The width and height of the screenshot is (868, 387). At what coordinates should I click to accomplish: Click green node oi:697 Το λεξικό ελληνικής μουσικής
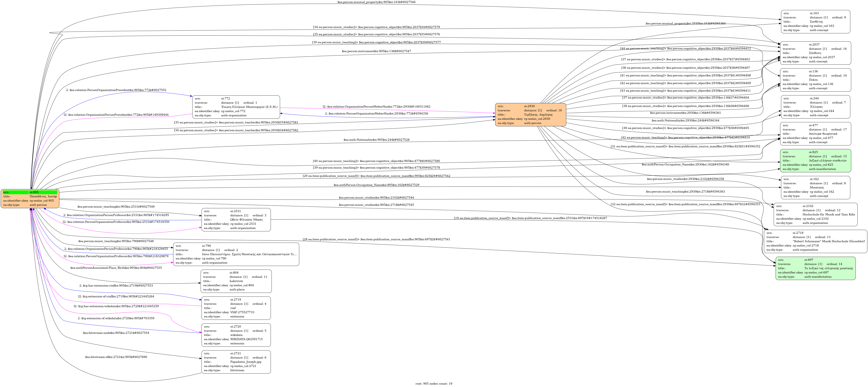click(x=815, y=268)
